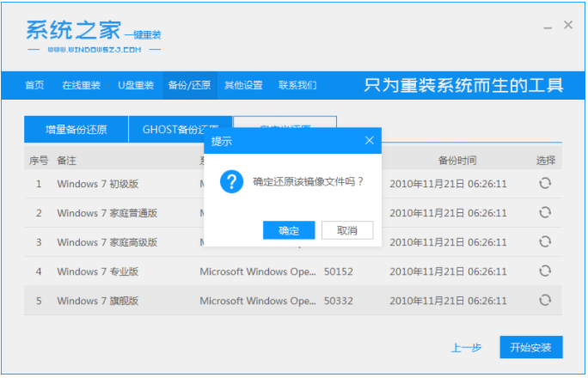Switch to 增量备份还原 tab
Image resolution: width=588 pixels, height=378 pixels.
[x=77, y=130]
